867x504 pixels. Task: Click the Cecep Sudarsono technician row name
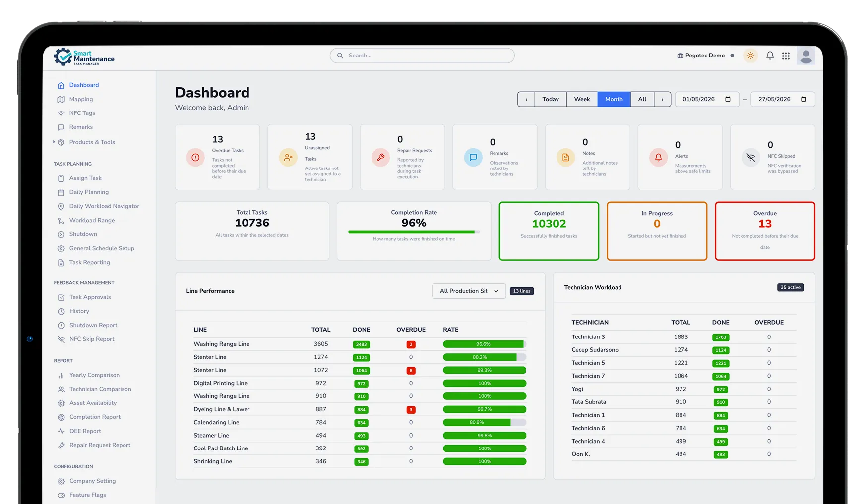[x=595, y=350]
